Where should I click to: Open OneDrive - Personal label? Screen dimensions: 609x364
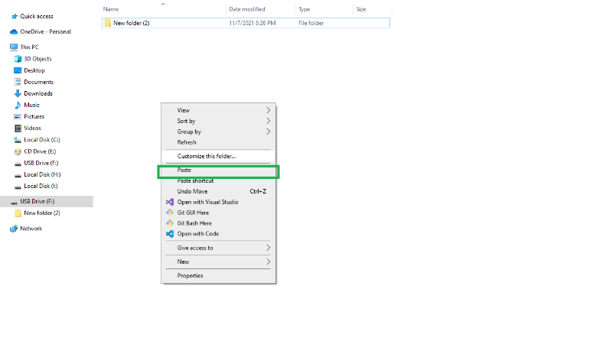(x=45, y=32)
